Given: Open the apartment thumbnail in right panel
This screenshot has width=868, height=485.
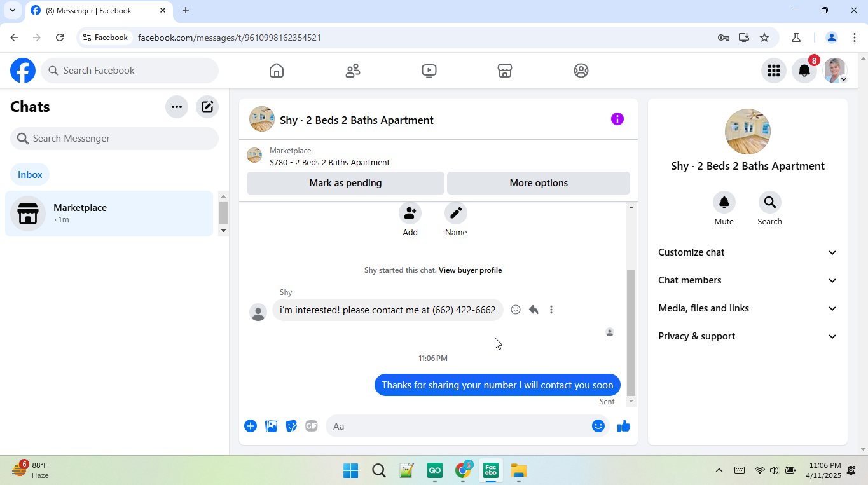Looking at the screenshot, I should point(748,132).
